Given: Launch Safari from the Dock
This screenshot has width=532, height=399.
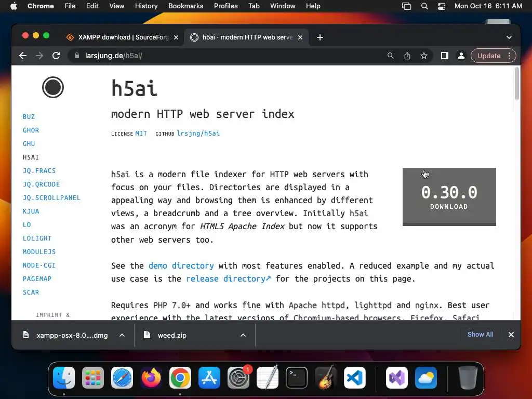Looking at the screenshot, I should pos(122,378).
